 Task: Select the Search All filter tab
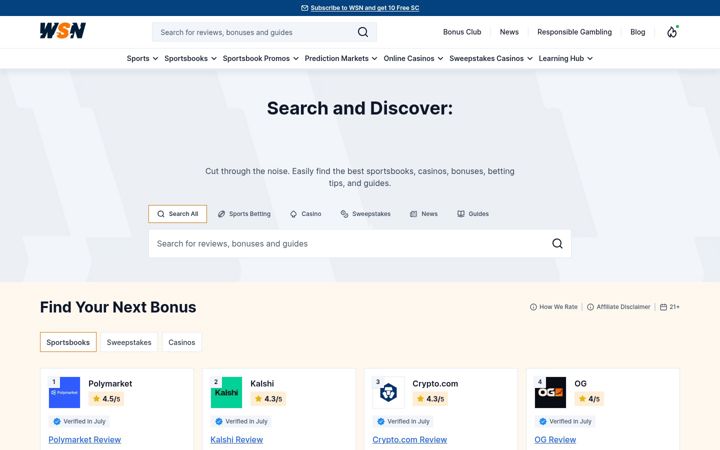(177, 214)
